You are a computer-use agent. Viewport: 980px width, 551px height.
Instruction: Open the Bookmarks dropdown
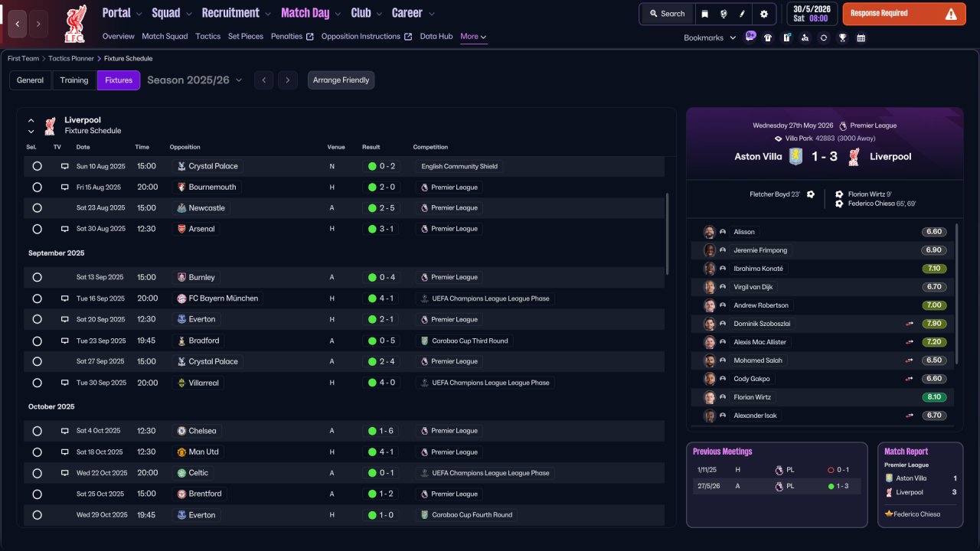click(x=710, y=37)
